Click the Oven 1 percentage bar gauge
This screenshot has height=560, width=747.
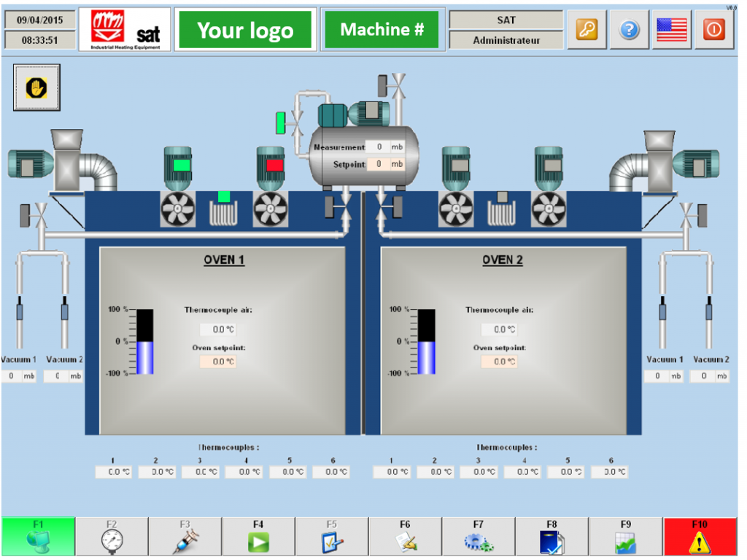[143, 341]
